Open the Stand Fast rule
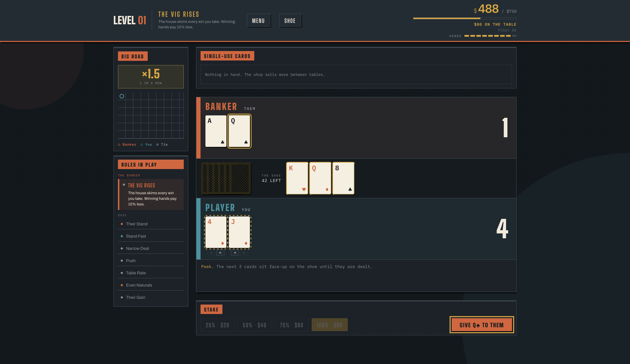Image resolution: width=630 pixels, height=364 pixels. pyautogui.click(x=151, y=236)
